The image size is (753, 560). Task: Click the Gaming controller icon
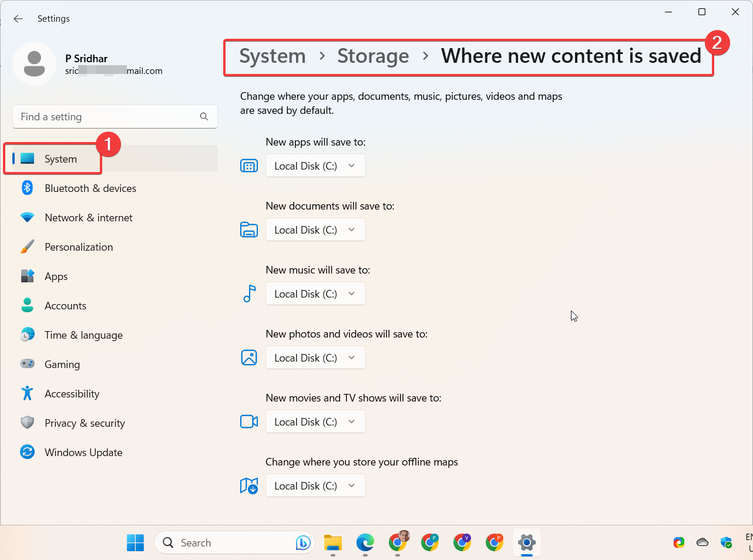coord(27,364)
